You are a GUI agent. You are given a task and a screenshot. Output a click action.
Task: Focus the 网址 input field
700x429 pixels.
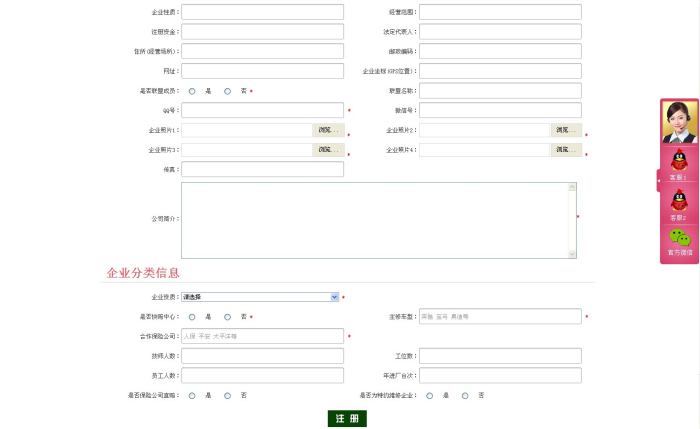pos(262,71)
